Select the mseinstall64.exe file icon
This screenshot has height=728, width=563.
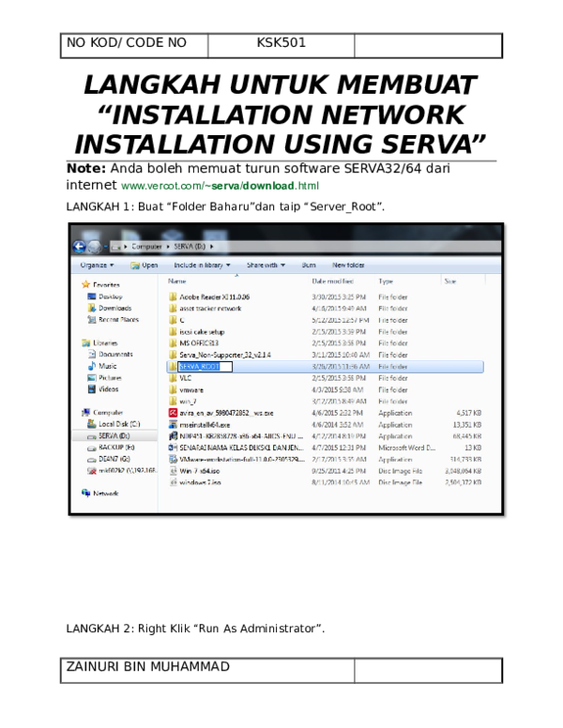point(173,424)
